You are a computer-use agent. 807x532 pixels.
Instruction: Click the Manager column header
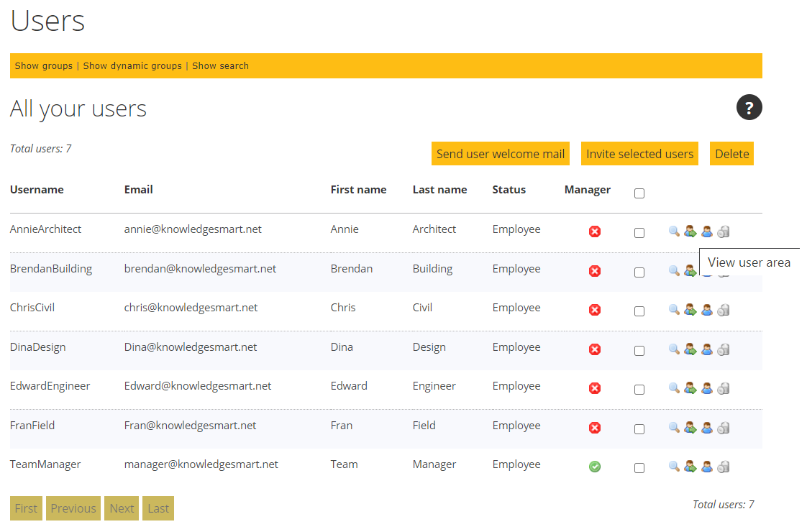587,190
